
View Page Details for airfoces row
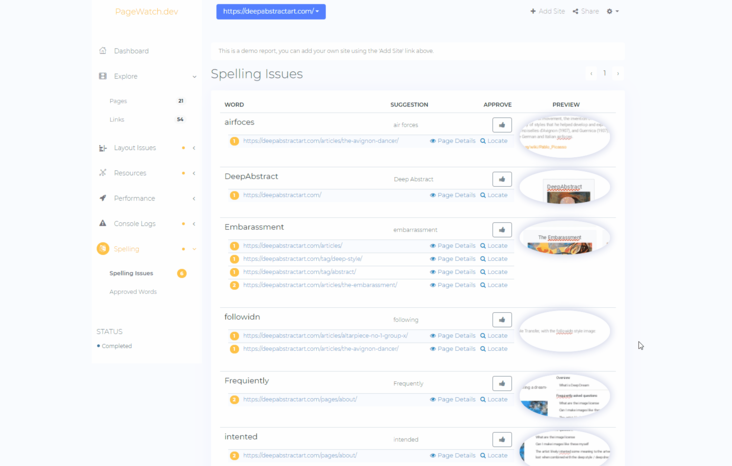pyautogui.click(x=452, y=141)
